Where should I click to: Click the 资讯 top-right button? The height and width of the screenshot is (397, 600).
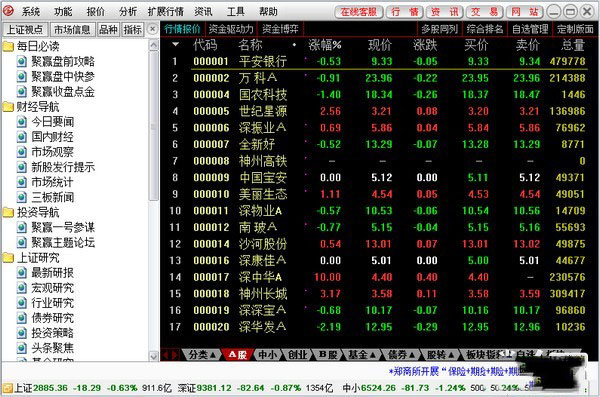pos(445,12)
